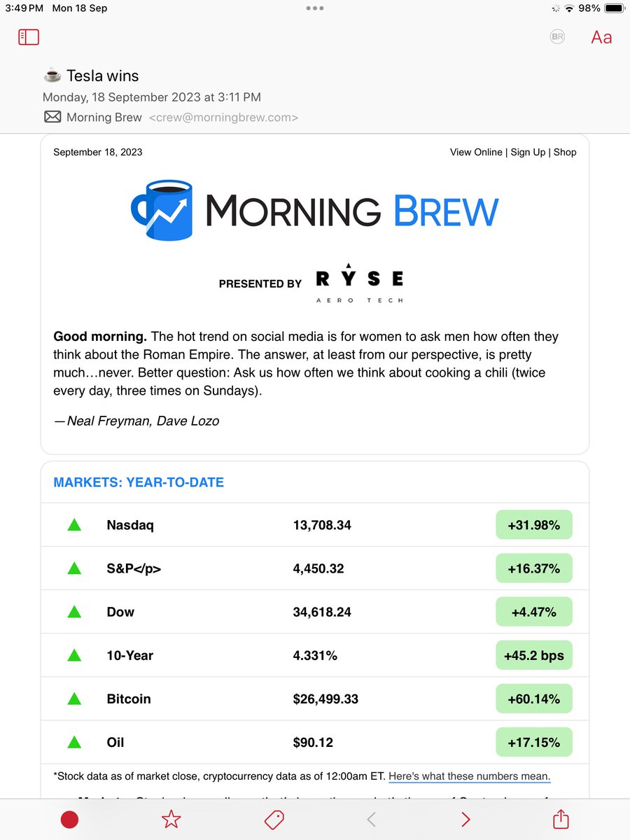Image resolution: width=630 pixels, height=840 pixels.
Task: Tap the battery status indicator
Action: click(613, 8)
